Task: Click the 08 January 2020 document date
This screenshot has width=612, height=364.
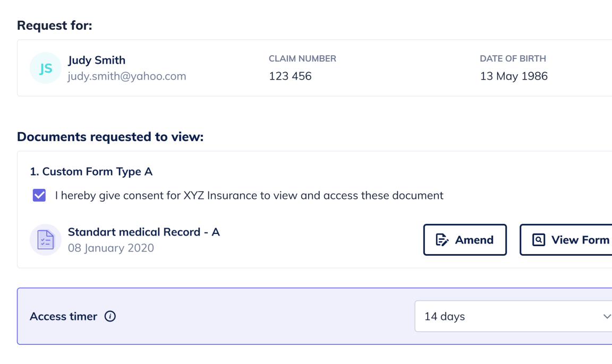Action: pos(111,248)
